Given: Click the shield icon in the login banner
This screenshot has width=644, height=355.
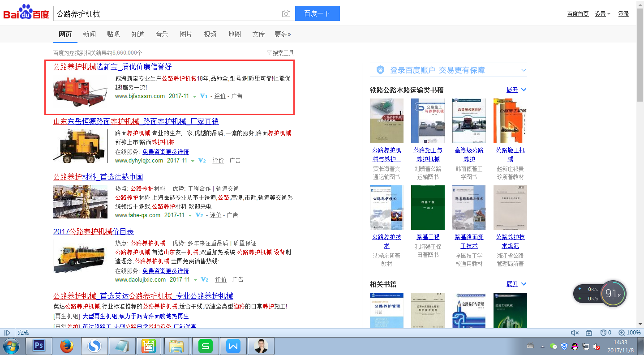Looking at the screenshot, I should (380, 70).
